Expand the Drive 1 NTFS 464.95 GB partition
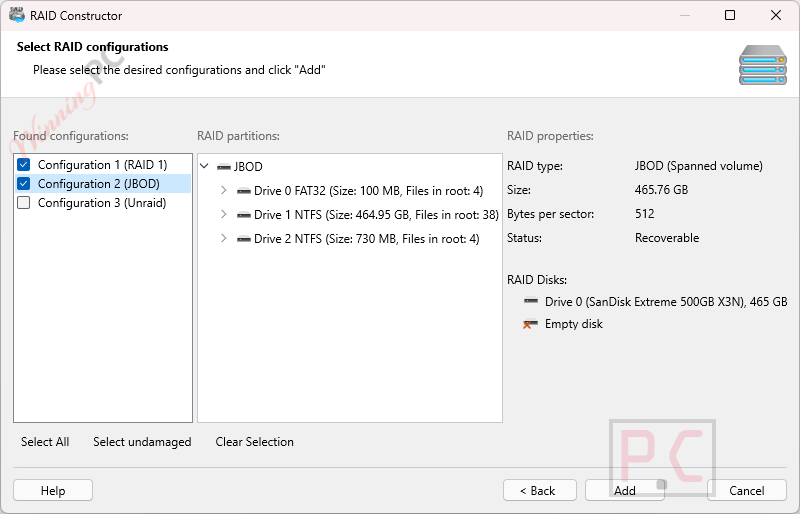Viewport: 800px width, 514px height. [x=223, y=214]
